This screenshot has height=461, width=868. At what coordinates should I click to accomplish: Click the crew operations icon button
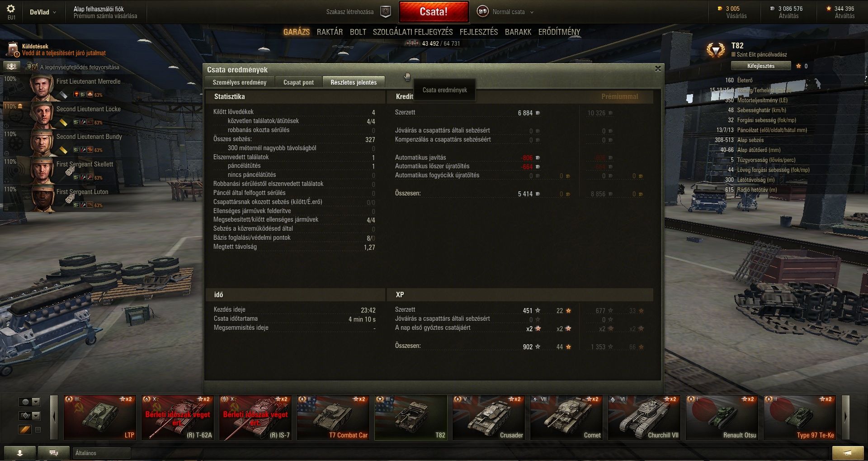coord(12,67)
